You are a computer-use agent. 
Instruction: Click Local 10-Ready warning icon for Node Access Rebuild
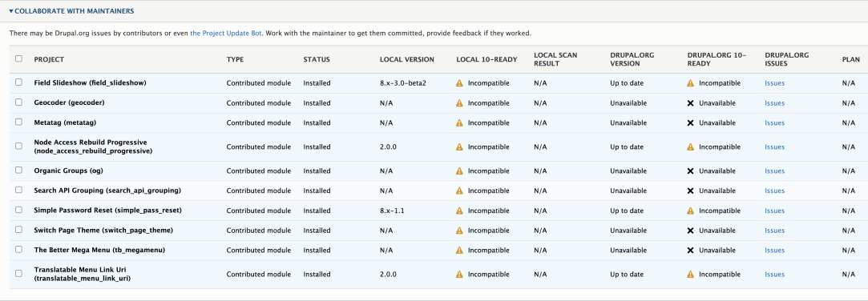coord(459,147)
